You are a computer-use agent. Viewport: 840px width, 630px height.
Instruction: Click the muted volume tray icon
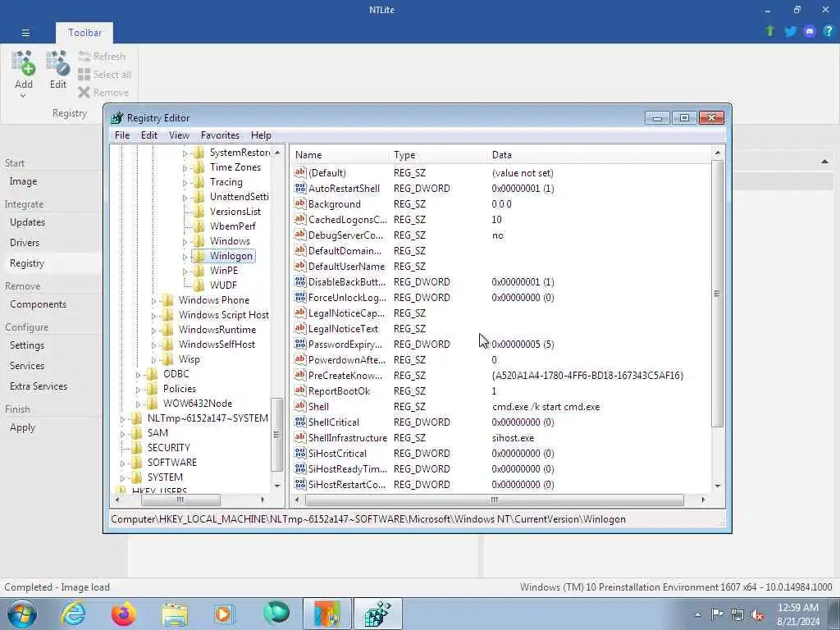tap(757, 615)
